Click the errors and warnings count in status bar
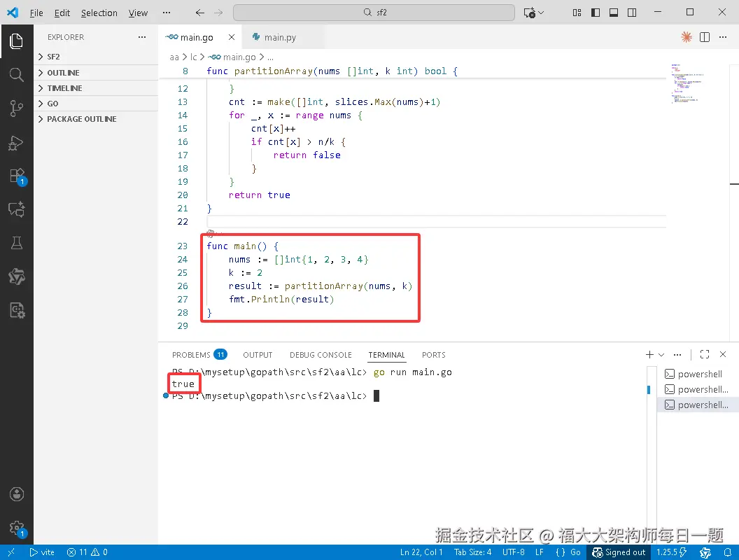The width and height of the screenshot is (739, 560). 87,552
